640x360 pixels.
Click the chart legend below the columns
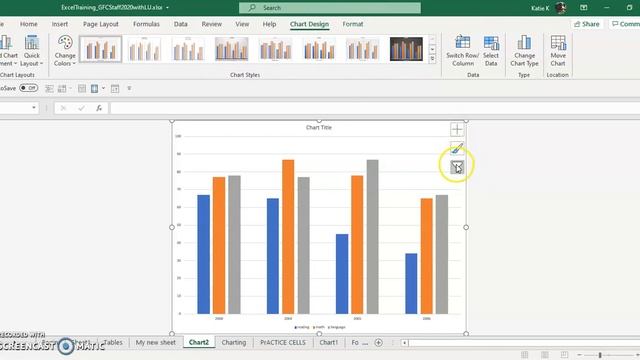(x=320, y=327)
